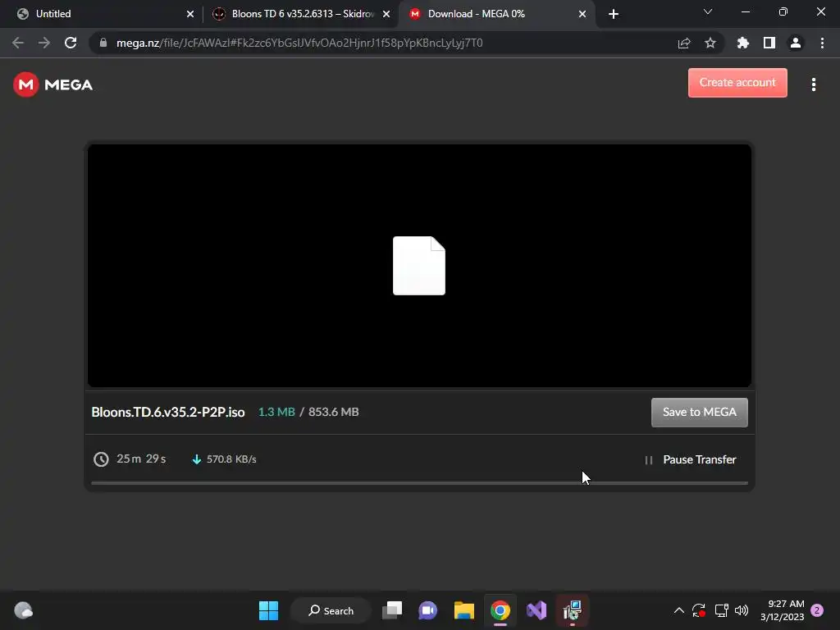Click the download progress bar
The image size is (840, 630).
click(x=419, y=482)
